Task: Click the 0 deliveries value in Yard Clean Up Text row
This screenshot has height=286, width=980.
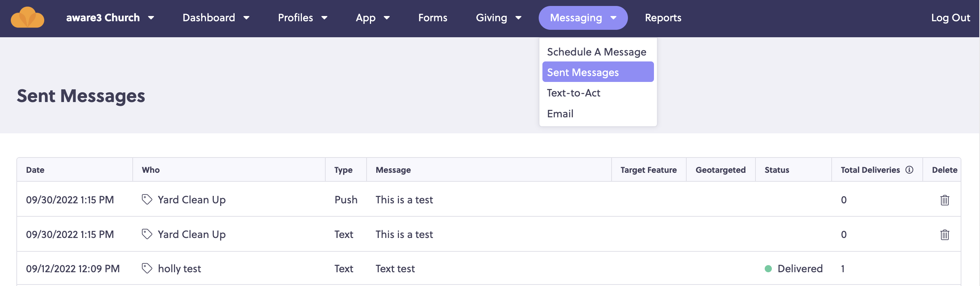Action: coord(844,235)
